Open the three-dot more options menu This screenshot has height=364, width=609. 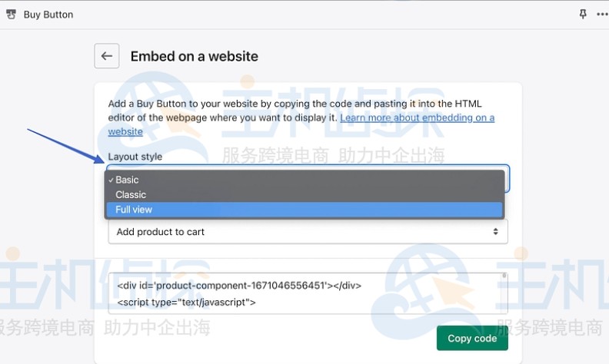pyautogui.click(x=601, y=15)
